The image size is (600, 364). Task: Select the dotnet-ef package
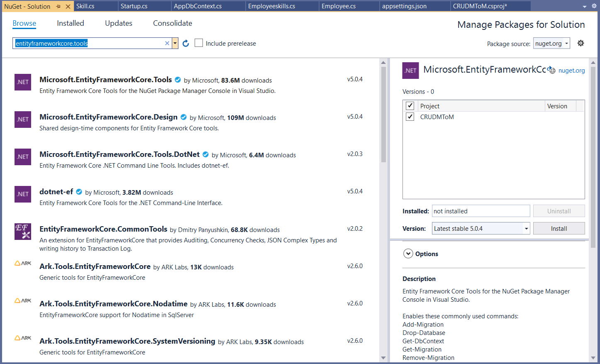tap(191, 196)
